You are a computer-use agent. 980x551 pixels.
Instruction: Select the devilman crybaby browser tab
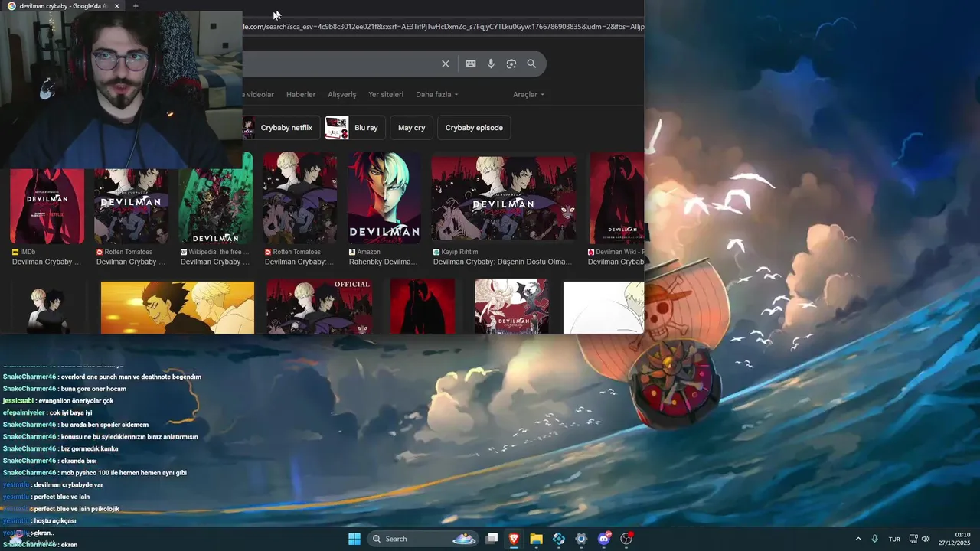click(61, 6)
